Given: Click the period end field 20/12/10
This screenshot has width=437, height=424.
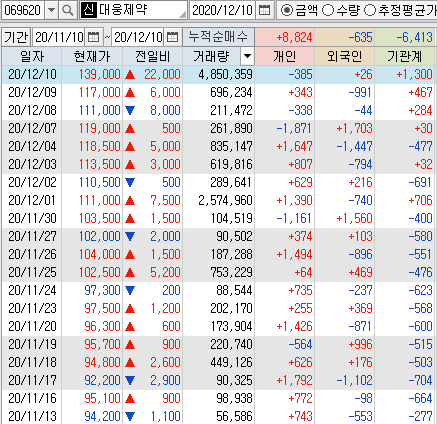Looking at the screenshot, I should 138,37.
